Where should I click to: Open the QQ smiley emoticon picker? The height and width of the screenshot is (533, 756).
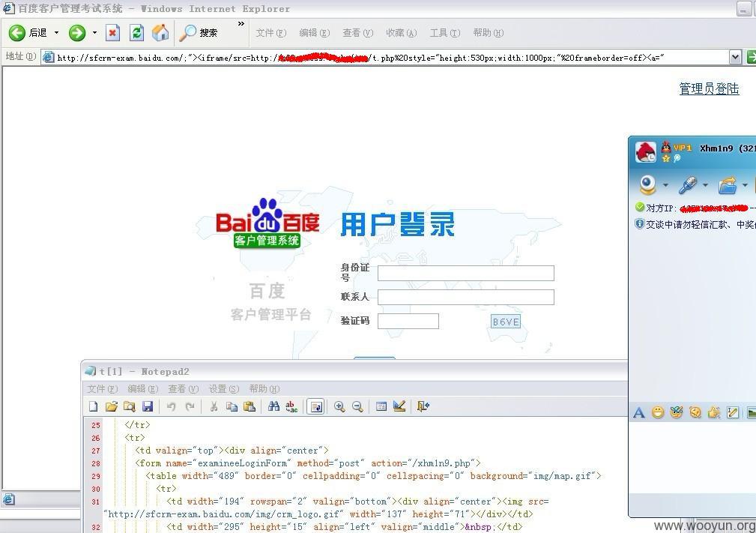(658, 412)
